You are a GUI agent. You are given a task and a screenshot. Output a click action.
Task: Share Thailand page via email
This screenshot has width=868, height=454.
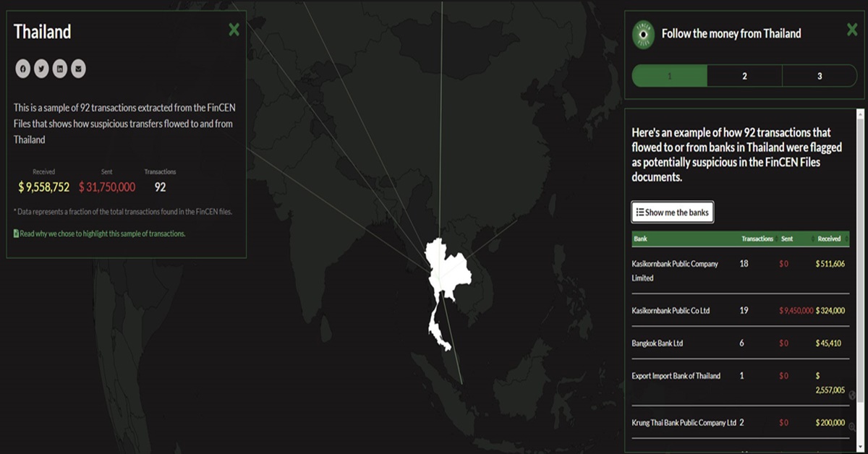pos(78,69)
